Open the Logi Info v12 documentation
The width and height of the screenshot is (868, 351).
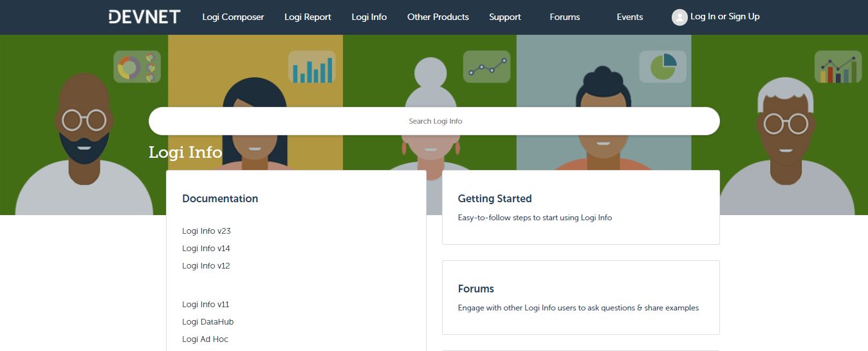coord(206,266)
